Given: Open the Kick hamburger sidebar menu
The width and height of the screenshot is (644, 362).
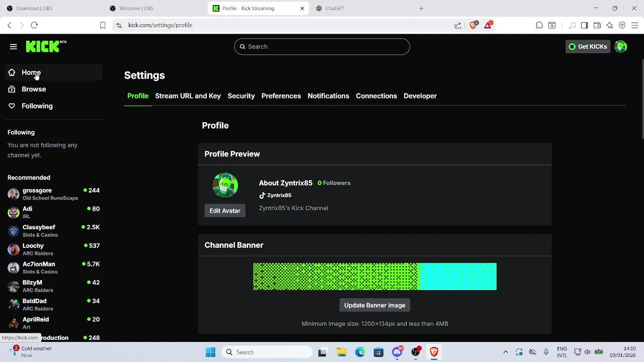Looking at the screenshot, I should [14, 47].
